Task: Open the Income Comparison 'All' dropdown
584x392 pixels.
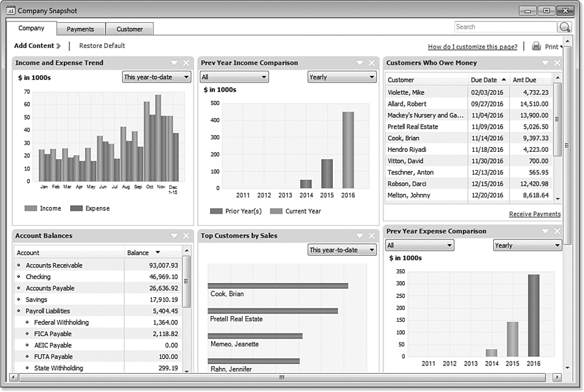Action: [234, 77]
